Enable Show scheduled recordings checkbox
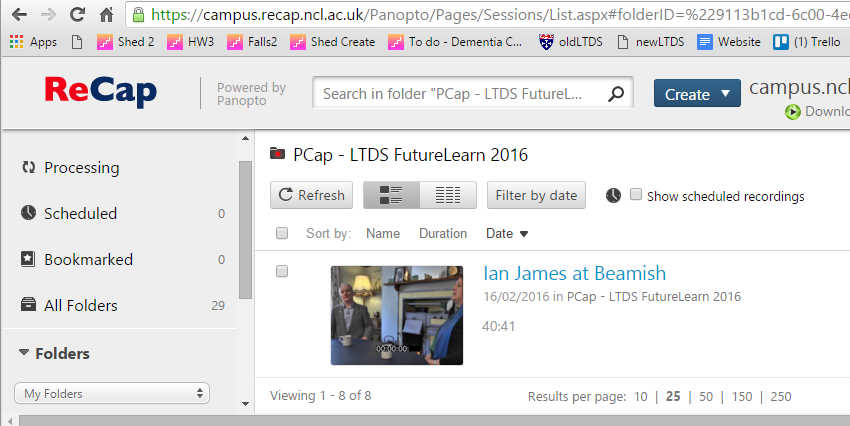 coord(636,195)
